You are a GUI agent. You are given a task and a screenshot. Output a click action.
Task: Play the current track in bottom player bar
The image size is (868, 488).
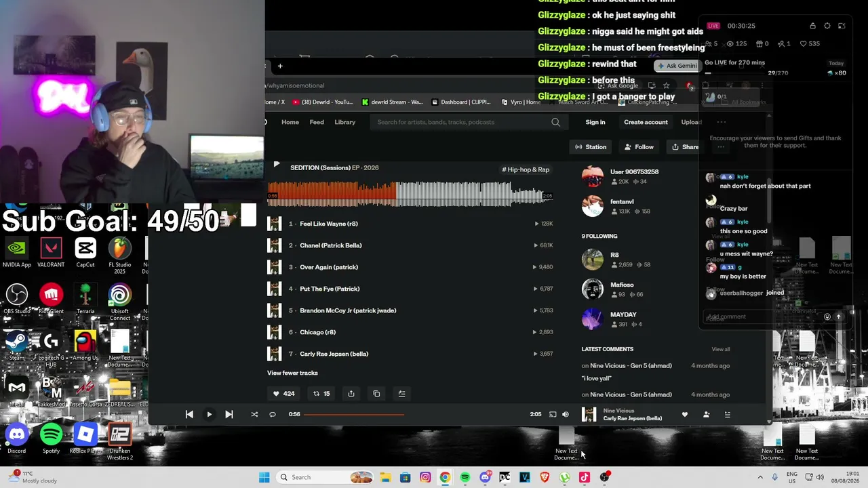(209, 414)
